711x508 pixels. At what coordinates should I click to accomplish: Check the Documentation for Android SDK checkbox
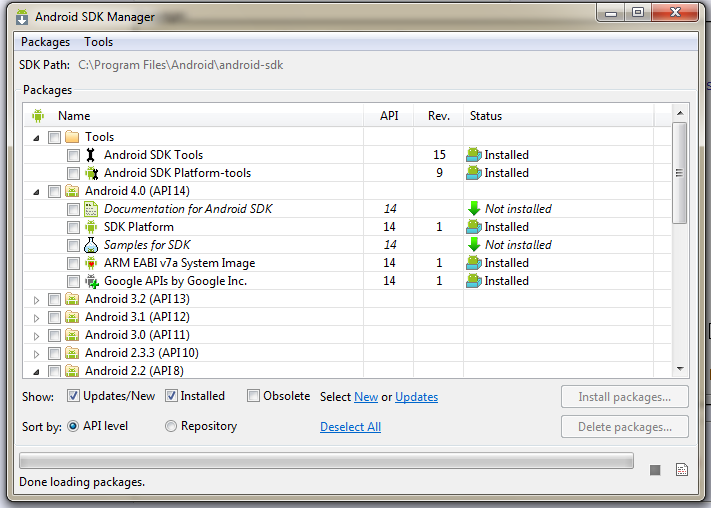[73, 209]
